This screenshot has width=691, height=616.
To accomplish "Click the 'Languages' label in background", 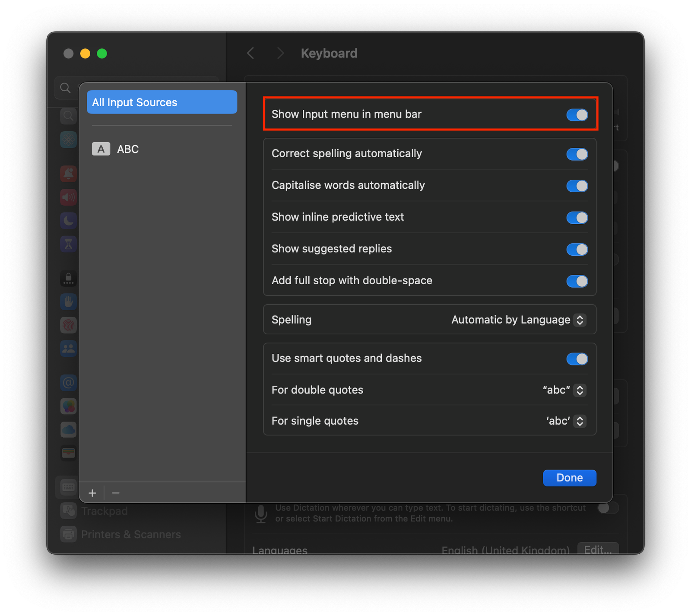I will [x=280, y=550].
